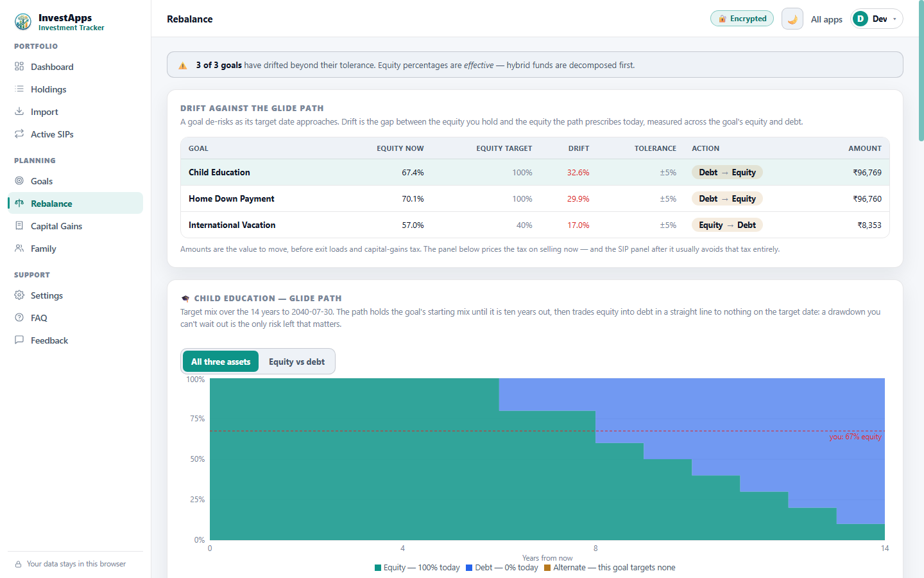924x578 pixels.
Task: Click the Holdings list icon
Action: [19, 89]
